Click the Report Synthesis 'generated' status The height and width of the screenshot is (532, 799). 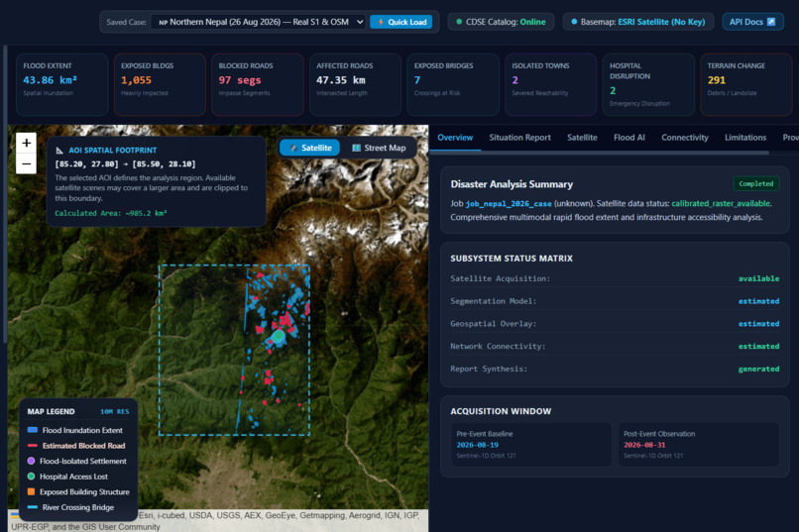pos(758,369)
